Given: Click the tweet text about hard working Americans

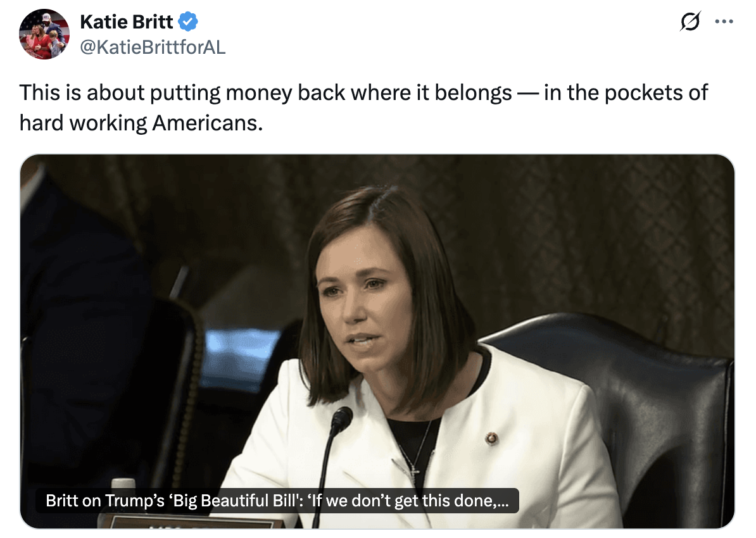Looking at the screenshot, I should click(x=363, y=107).
